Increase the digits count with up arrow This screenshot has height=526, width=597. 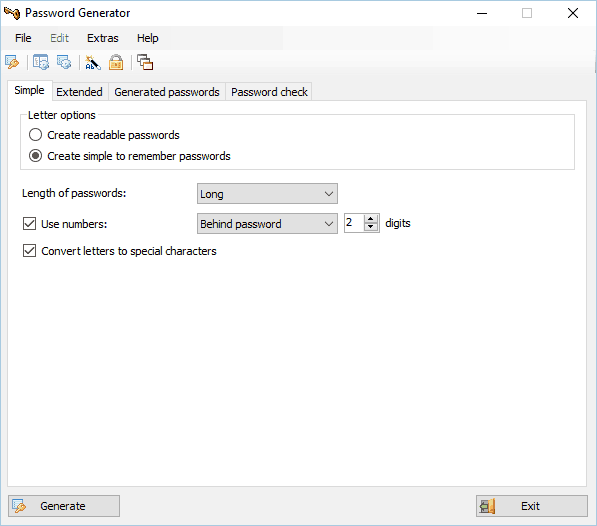[x=370, y=219]
